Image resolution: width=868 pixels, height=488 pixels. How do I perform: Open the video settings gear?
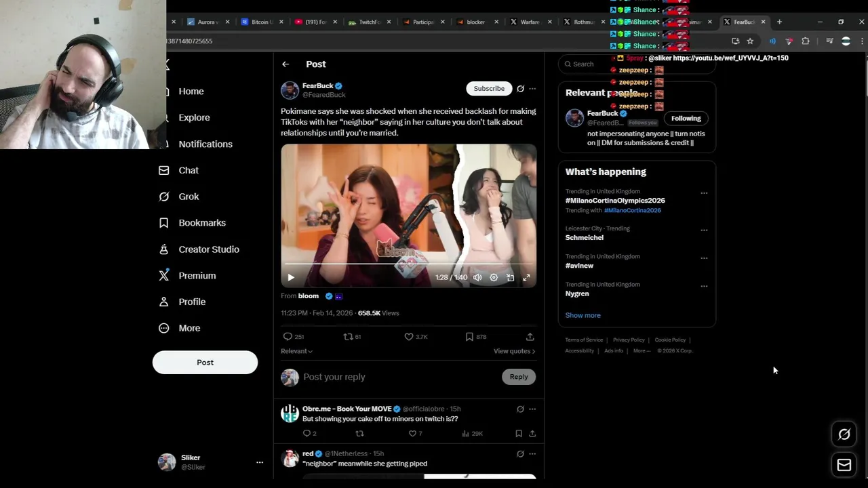pos(494,277)
